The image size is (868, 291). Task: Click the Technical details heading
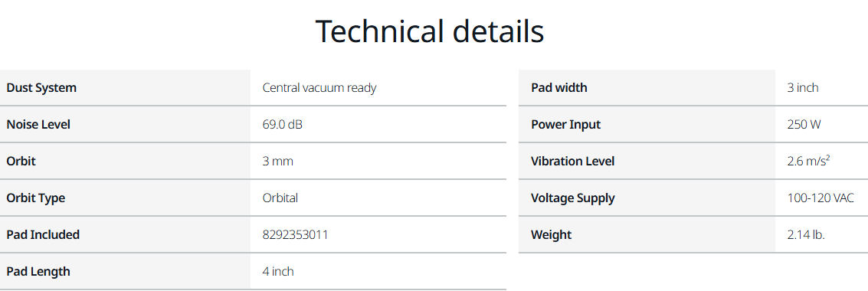pos(430,31)
